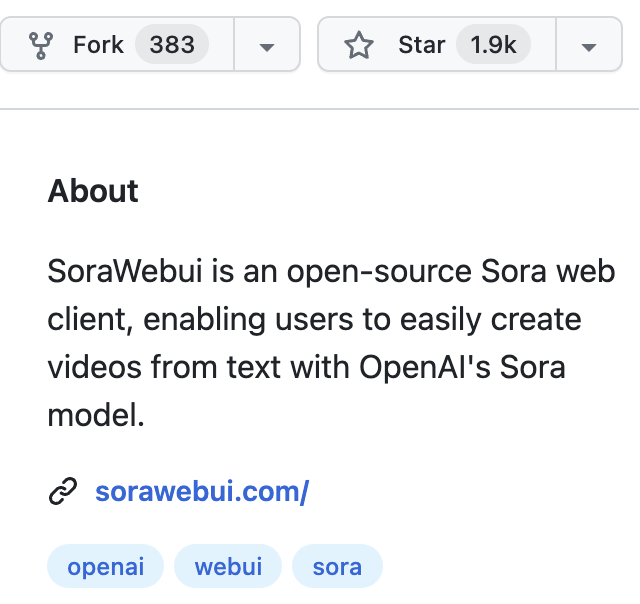The image size is (640, 604).
Task: View the 383 forks count badge
Action: 172,44
